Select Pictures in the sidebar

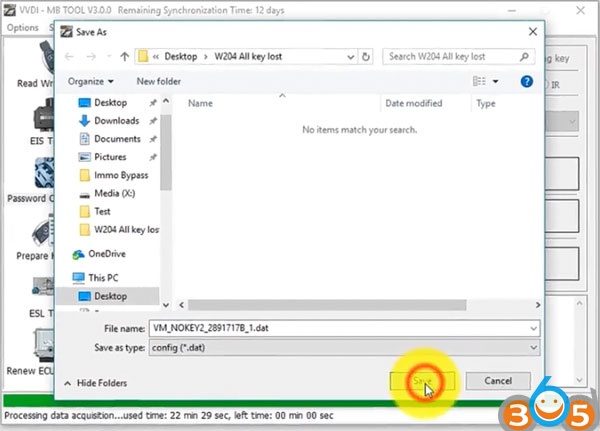click(110, 157)
